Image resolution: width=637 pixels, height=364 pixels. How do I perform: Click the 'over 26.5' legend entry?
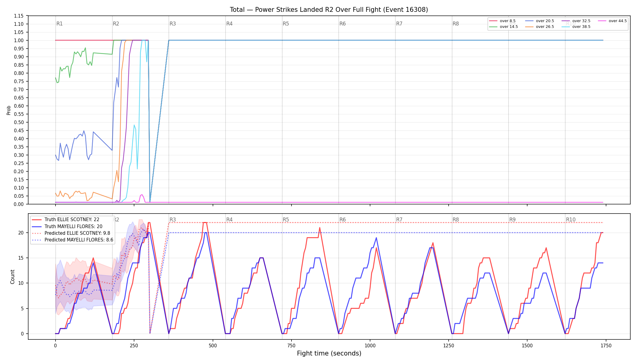[540, 27]
